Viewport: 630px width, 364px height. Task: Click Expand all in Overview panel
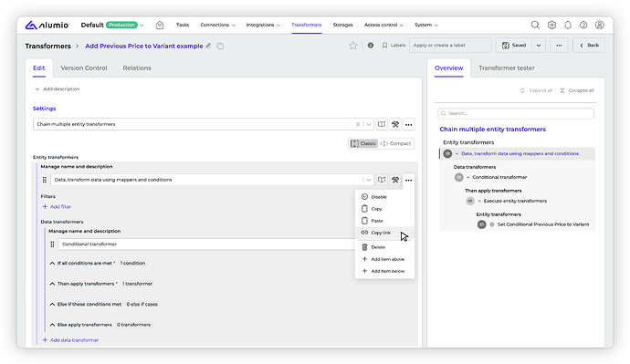click(x=536, y=90)
